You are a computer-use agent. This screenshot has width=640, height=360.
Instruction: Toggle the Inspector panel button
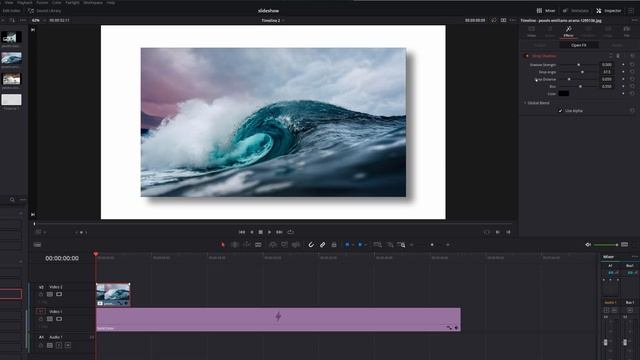point(609,11)
